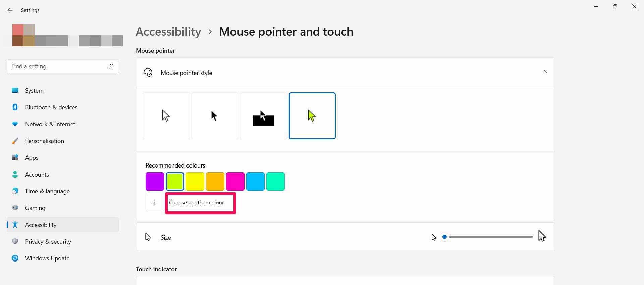Click the search magnifier icon
This screenshot has height=285, width=644.
pos(111,66)
